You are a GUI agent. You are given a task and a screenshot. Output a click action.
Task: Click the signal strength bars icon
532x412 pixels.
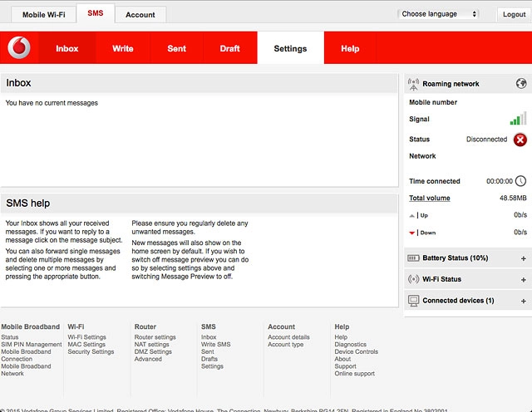coord(519,119)
